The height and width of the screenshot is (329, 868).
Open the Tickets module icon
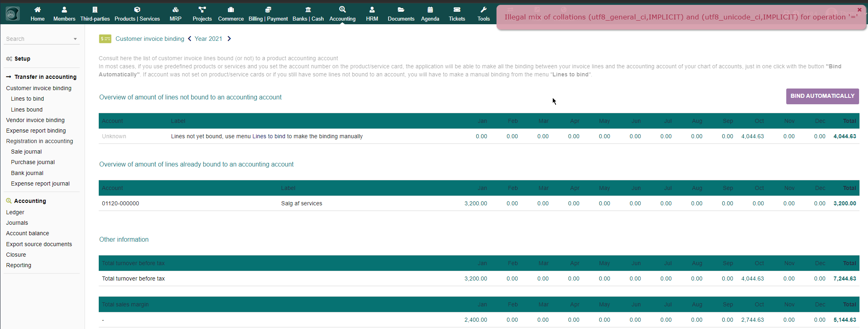[456, 10]
